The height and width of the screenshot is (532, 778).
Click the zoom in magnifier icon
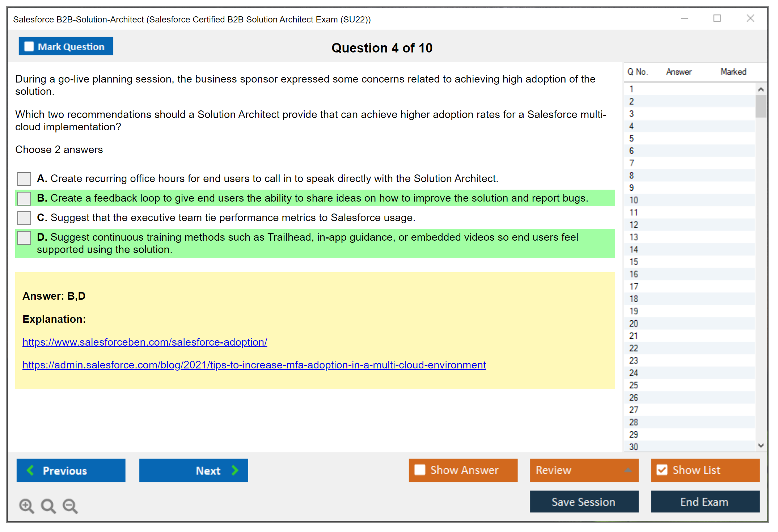26,506
